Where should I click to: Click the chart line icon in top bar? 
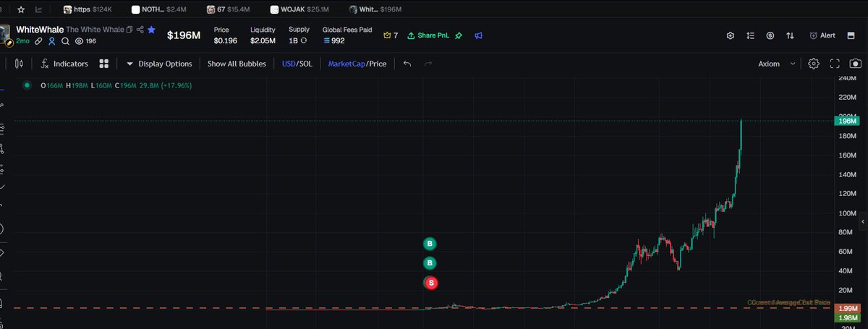coord(38,10)
